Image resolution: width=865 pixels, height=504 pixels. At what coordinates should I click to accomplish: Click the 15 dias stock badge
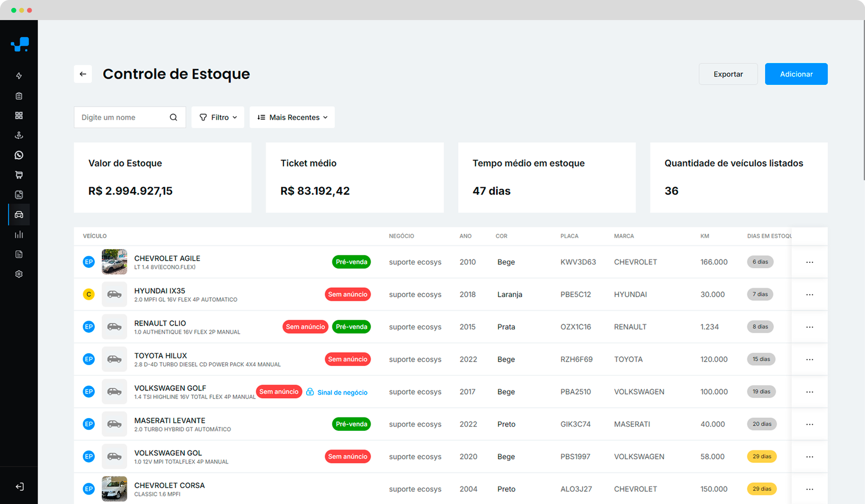[761, 359]
